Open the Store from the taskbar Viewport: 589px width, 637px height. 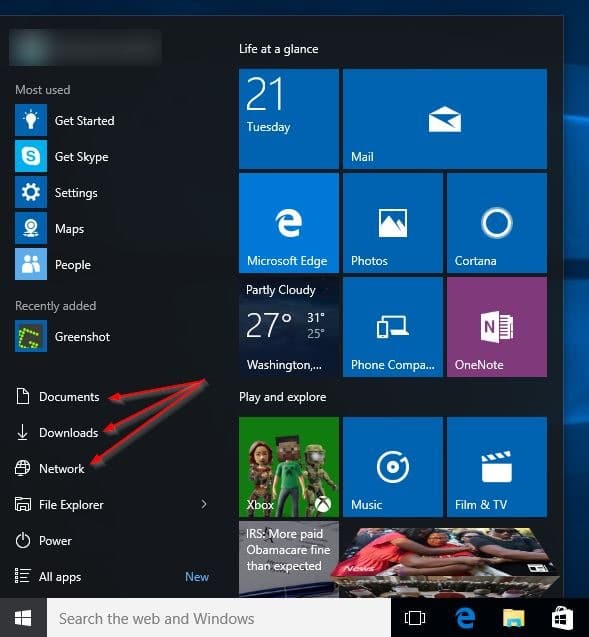coord(562,618)
